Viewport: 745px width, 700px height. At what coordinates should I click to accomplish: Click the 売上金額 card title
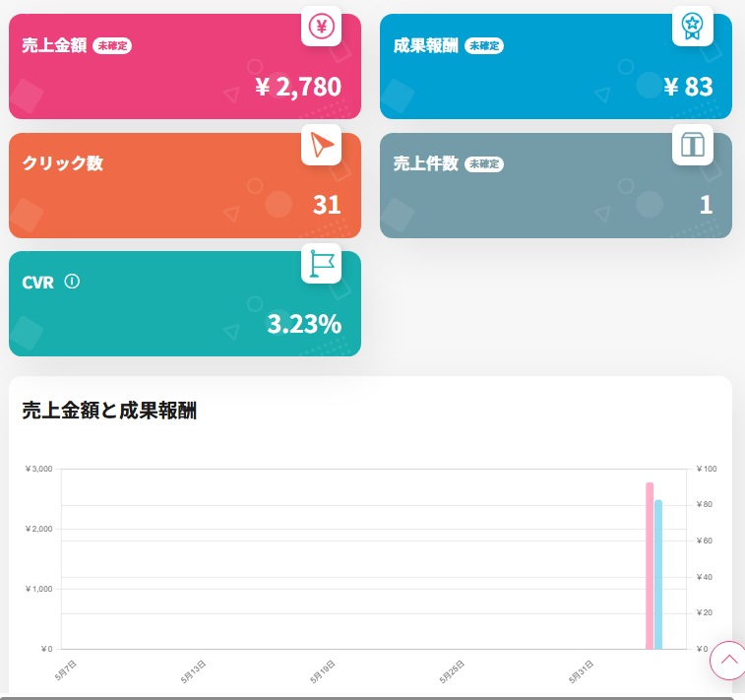point(54,45)
